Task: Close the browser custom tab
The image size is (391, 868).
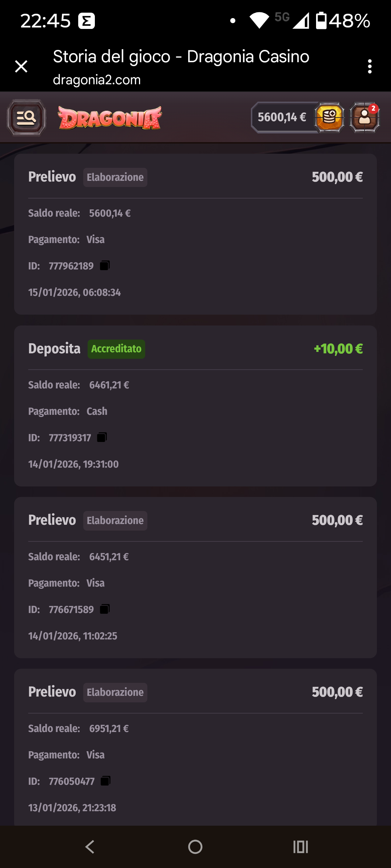Action: tap(21, 67)
